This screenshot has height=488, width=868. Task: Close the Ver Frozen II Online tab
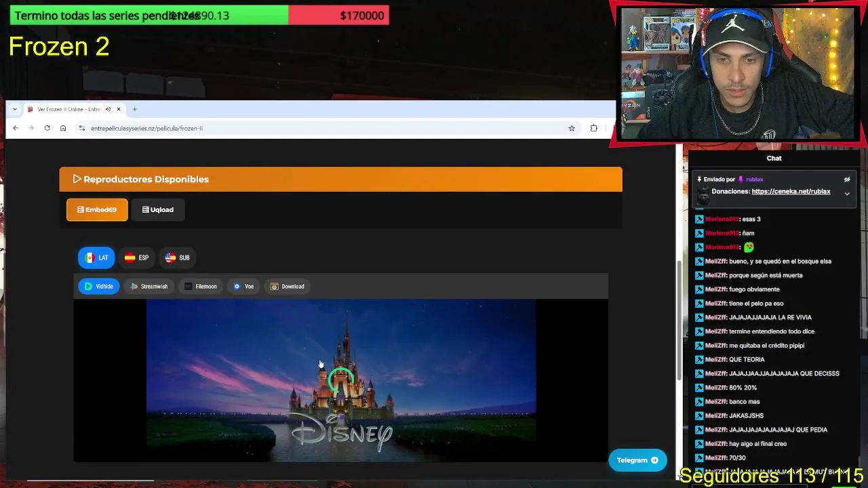coord(119,109)
